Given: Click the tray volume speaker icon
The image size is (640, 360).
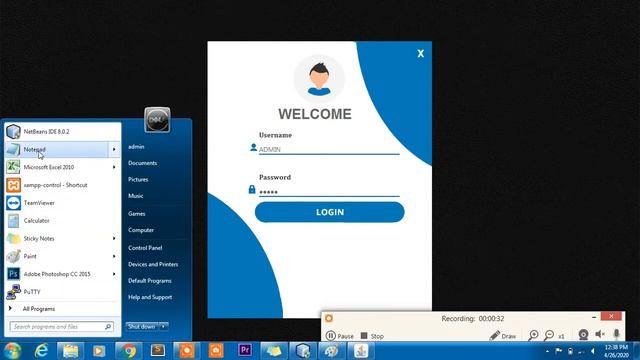Looking at the screenshot, I should pyautogui.click(x=593, y=351).
